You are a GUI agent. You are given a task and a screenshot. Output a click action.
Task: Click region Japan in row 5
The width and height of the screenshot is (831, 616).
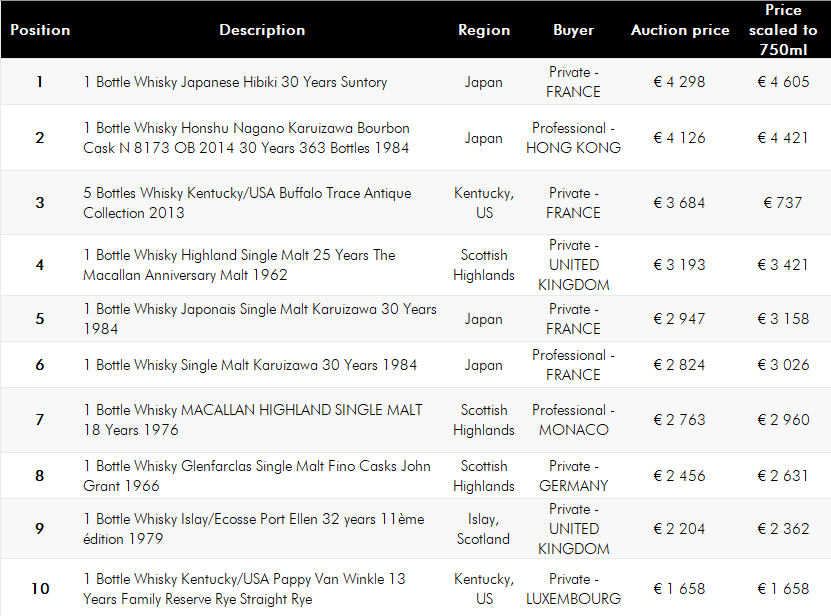tap(483, 319)
